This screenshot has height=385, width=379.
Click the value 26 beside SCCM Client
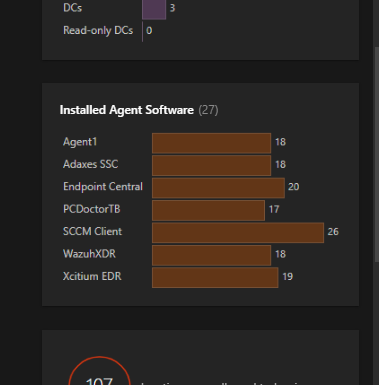click(333, 232)
